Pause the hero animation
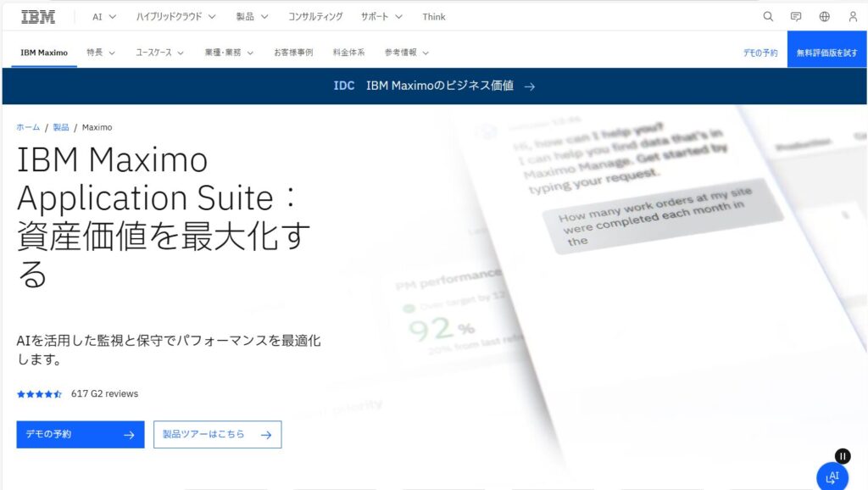The height and width of the screenshot is (490, 868). [842, 455]
